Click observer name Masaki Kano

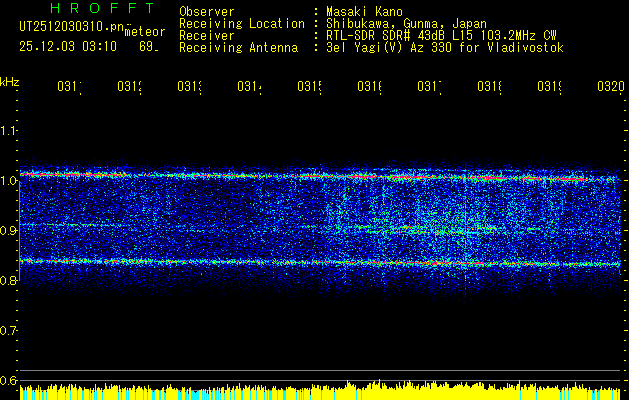point(364,12)
